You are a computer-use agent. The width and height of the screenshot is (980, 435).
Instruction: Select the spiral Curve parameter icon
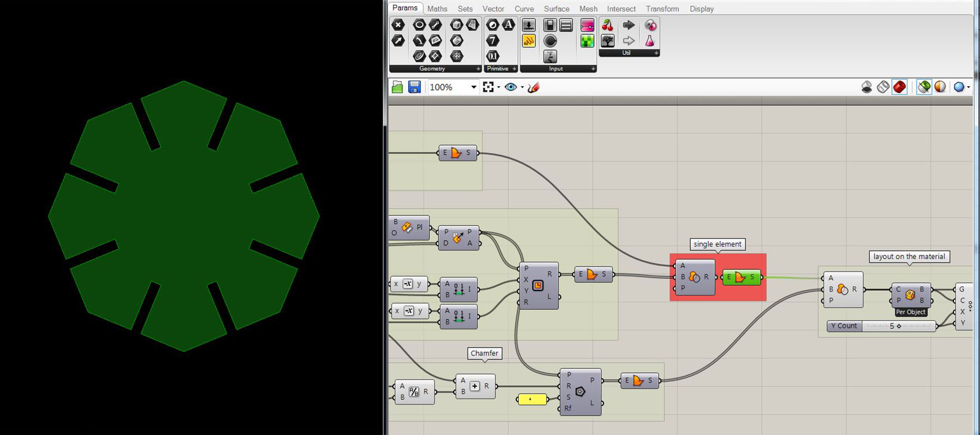point(419,56)
